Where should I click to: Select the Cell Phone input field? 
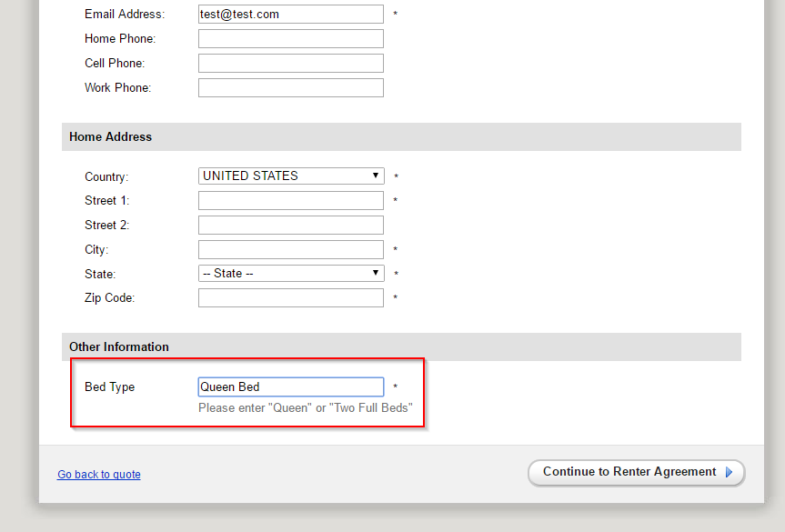pyautogui.click(x=290, y=64)
